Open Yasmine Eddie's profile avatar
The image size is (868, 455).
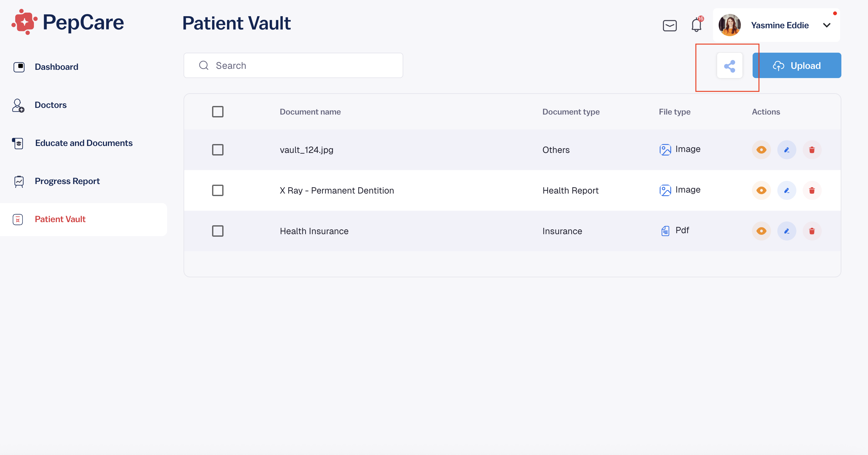pyautogui.click(x=729, y=25)
